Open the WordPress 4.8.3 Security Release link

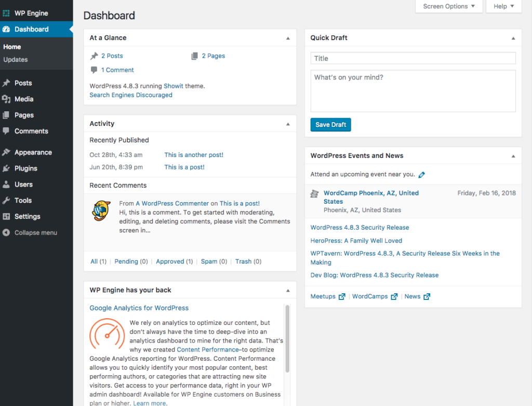point(360,227)
